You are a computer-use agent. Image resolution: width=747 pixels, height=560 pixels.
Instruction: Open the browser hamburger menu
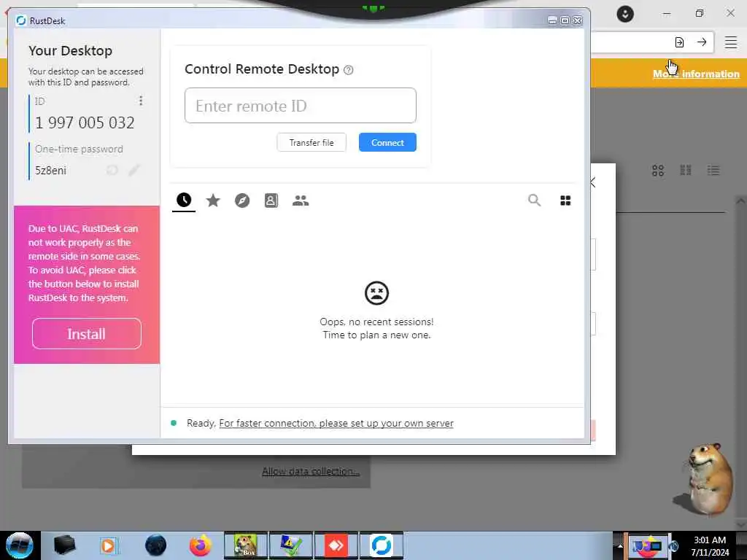tap(731, 42)
